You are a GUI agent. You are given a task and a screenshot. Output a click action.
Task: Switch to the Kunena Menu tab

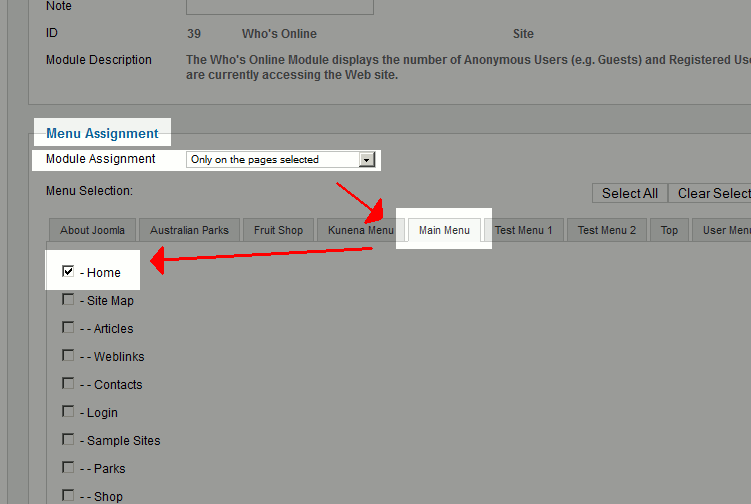(x=361, y=230)
